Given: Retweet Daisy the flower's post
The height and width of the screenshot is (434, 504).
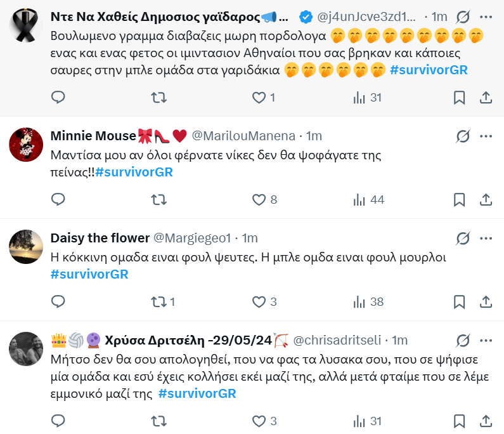Looking at the screenshot, I should point(158,301).
